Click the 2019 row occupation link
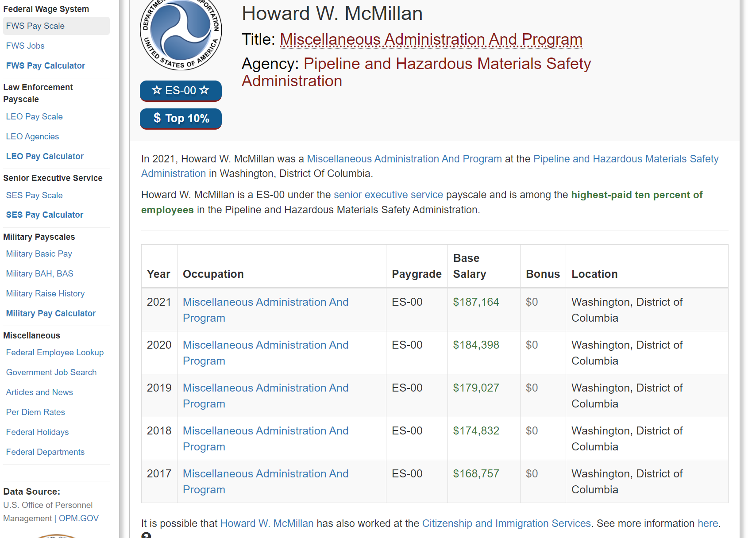 pos(266,396)
